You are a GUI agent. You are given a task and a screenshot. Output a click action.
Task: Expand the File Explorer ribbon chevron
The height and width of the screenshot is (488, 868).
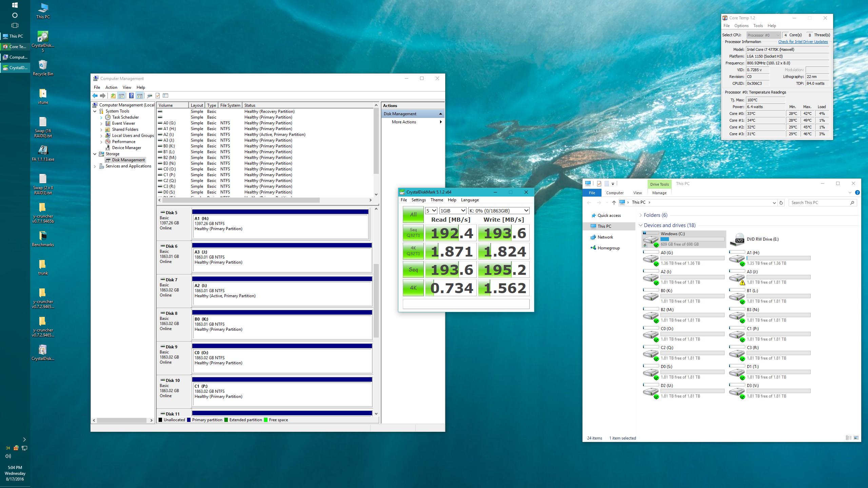[x=850, y=193]
